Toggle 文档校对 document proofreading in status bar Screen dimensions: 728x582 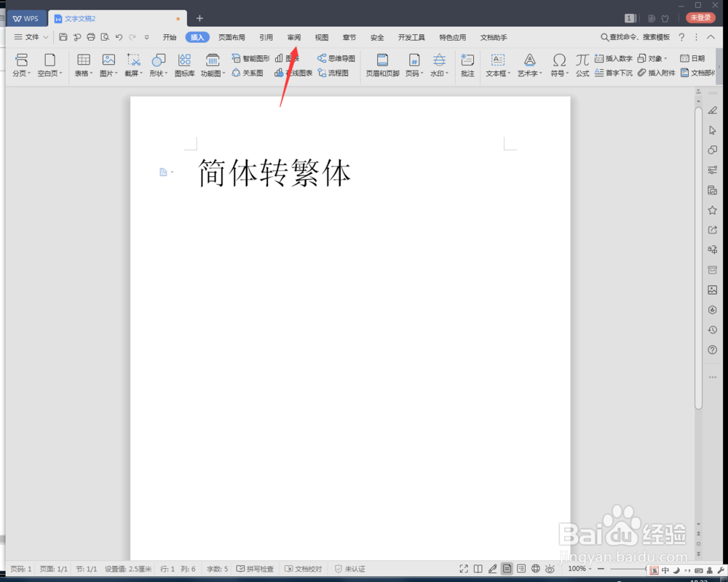303,569
